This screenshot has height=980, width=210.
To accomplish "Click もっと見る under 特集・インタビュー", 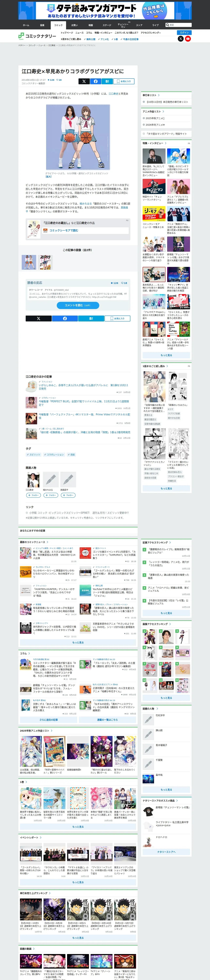I will tap(166, 355).
